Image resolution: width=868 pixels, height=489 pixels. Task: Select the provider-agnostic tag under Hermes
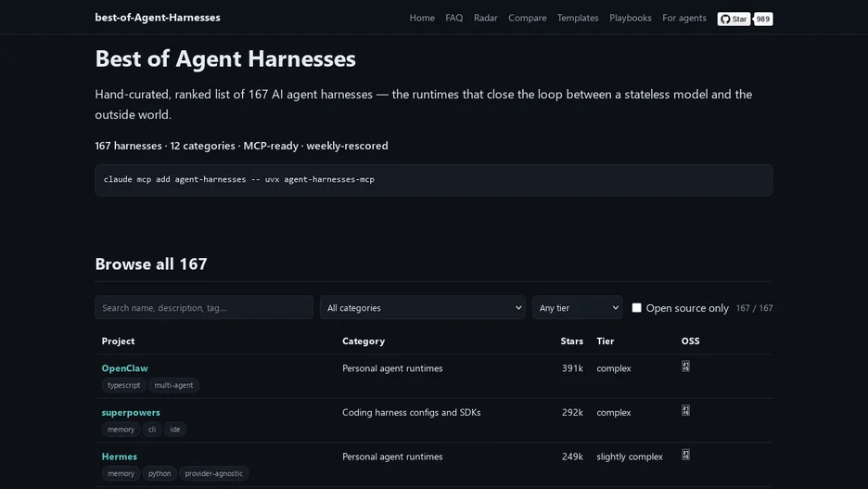click(x=213, y=473)
